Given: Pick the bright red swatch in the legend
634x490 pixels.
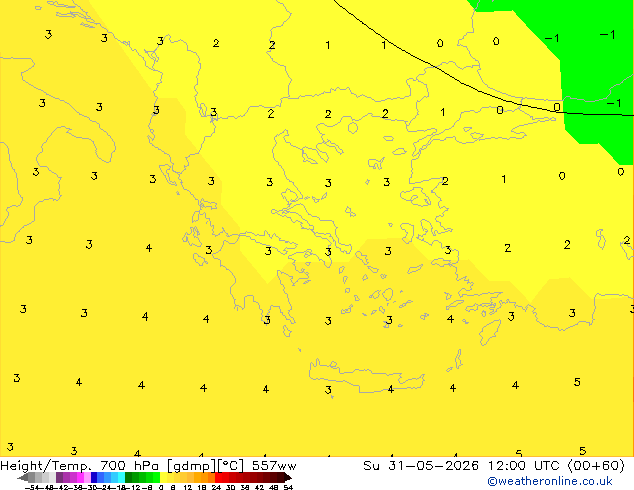Looking at the screenshot, I should [x=218, y=478].
